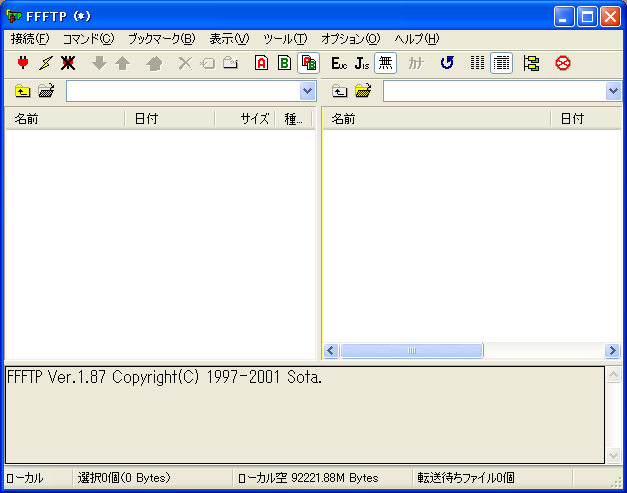
Task: Go to local parent folder icon
Action: 22,91
